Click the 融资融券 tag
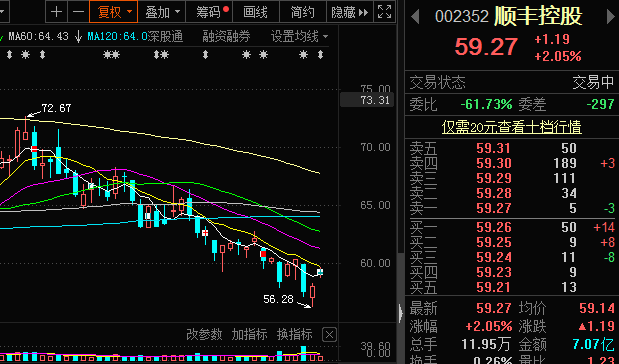The height and width of the screenshot is (364, 619). (226, 37)
